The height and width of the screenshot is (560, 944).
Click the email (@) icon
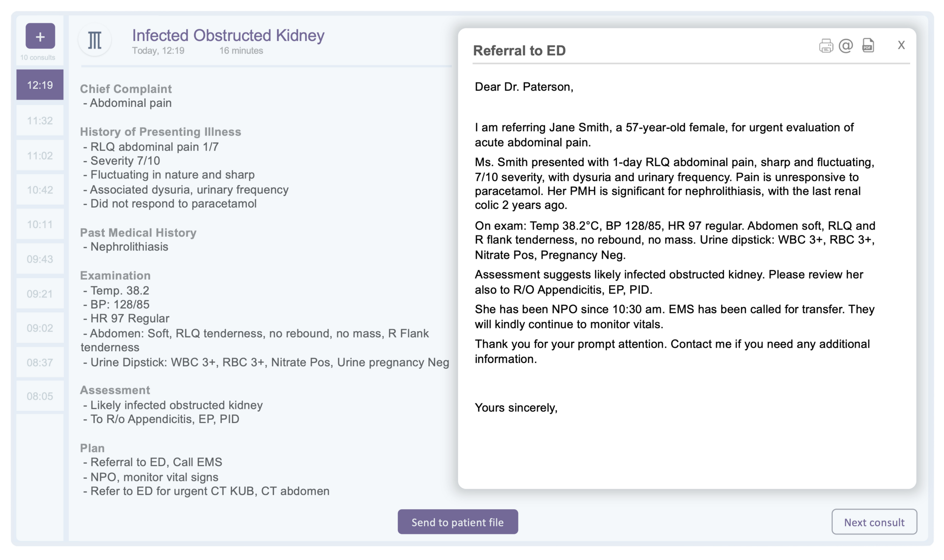pyautogui.click(x=845, y=46)
